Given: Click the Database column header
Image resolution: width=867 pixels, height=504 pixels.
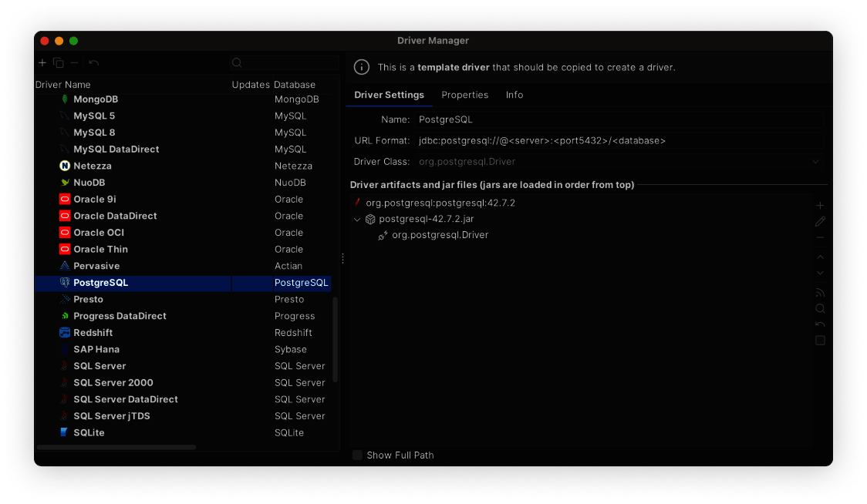Looking at the screenshot, I should click(295, 85).
